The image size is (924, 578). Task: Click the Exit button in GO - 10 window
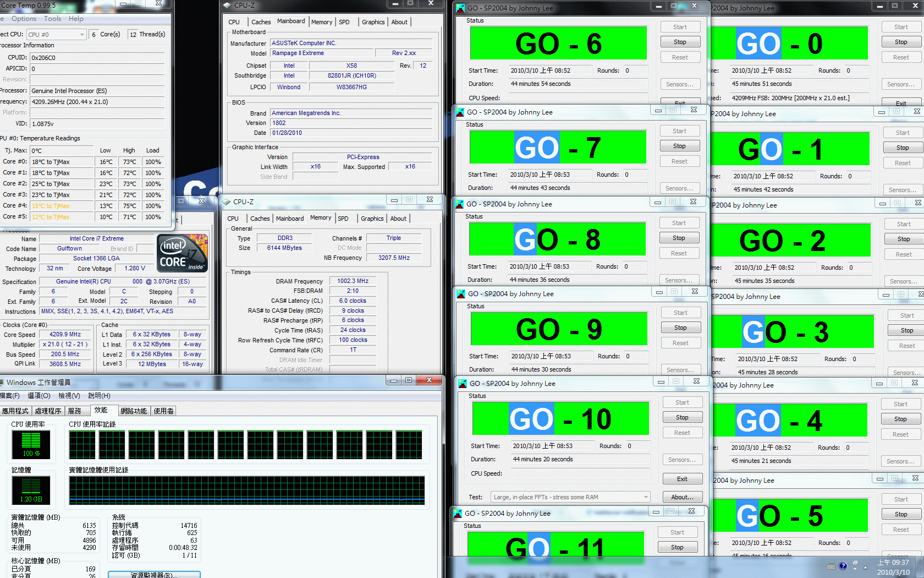coord(682,479)
